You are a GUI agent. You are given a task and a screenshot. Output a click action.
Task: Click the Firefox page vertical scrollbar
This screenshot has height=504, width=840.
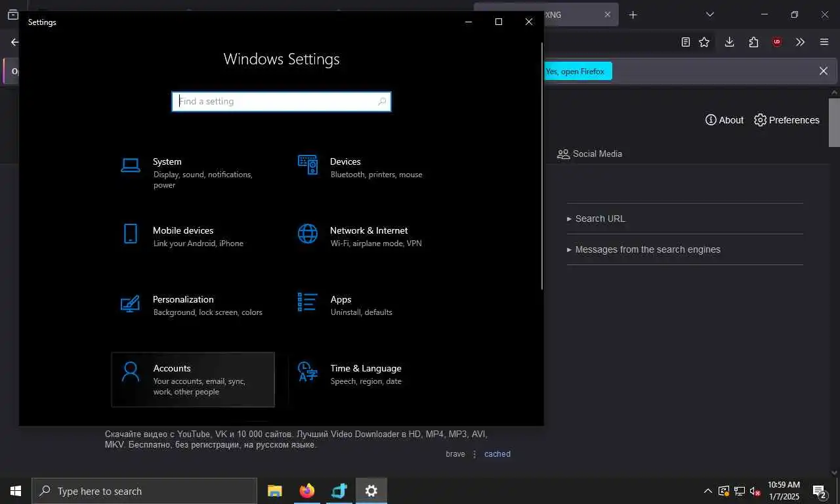(x=834, y=122)
